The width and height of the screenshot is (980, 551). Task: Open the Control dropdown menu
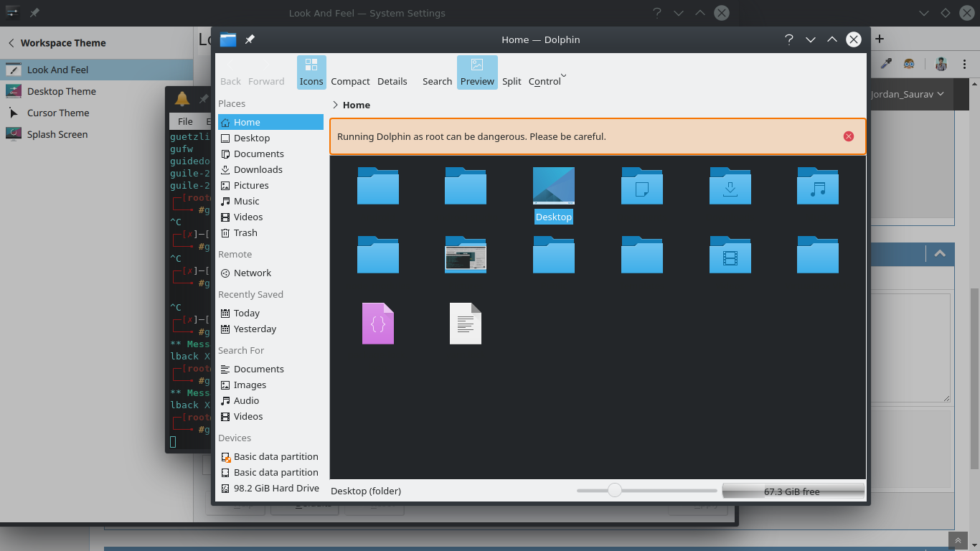tap(547, 81)
